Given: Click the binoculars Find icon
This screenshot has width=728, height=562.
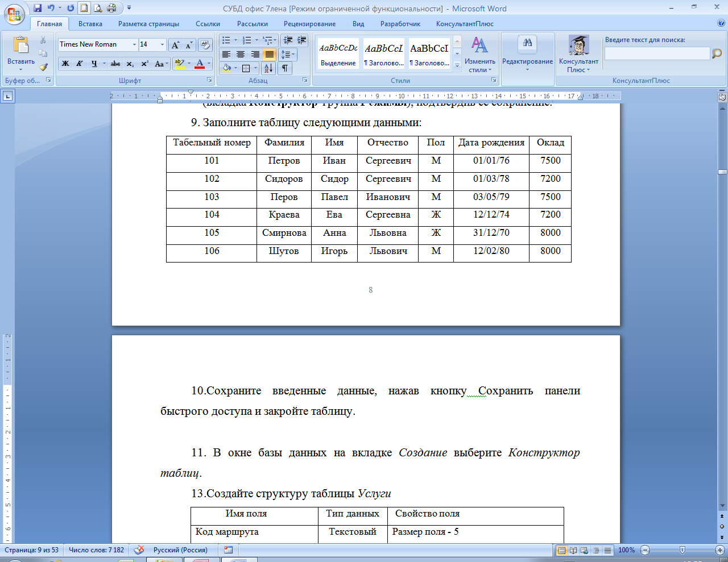Looking at the screenshot, I should point(527,44).
